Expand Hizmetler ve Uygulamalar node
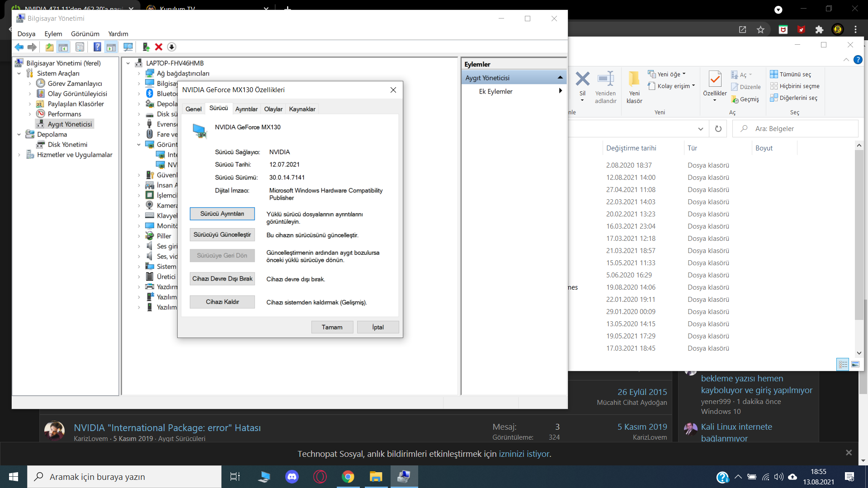 19,155
